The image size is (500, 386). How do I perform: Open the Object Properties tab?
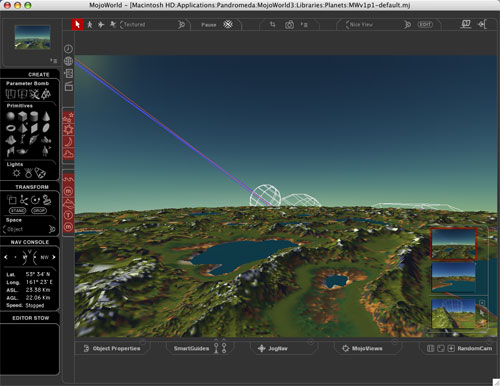112,348
